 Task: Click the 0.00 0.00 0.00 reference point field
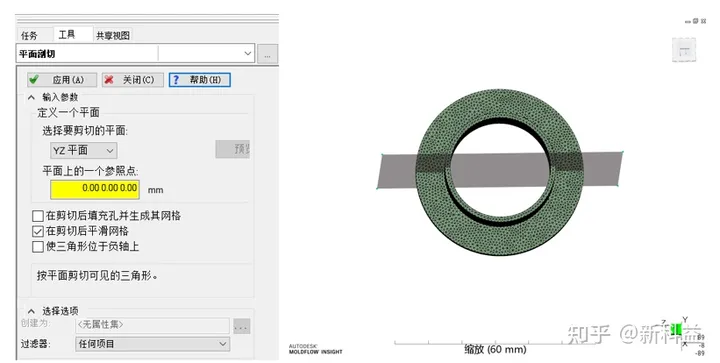point(95,190)
